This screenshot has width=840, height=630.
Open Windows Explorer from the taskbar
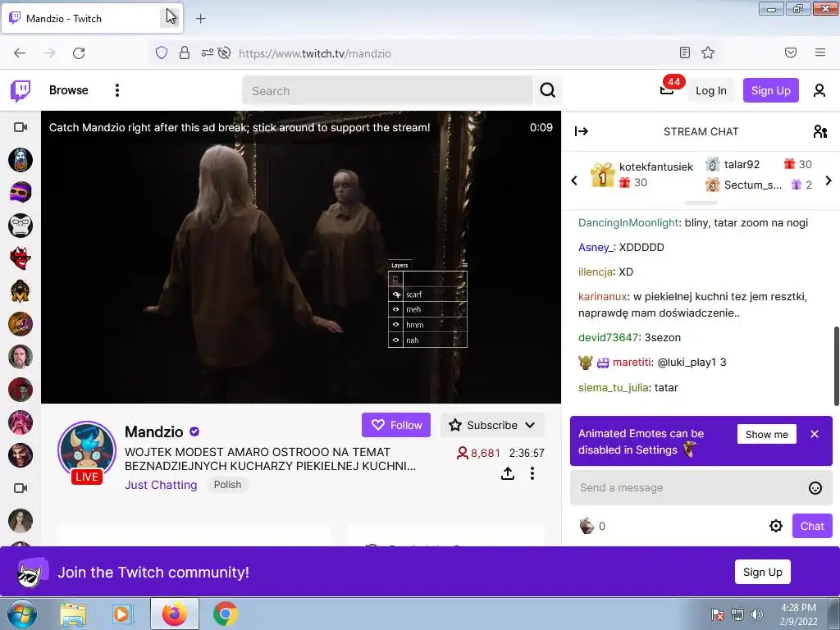pos(73,614)
